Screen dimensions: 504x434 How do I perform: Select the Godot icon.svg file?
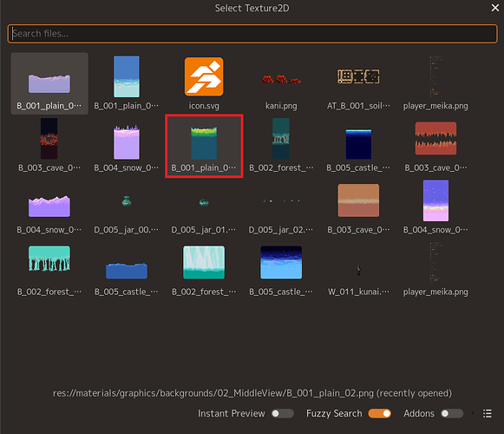pyautogui.click(x=204, y=83)
